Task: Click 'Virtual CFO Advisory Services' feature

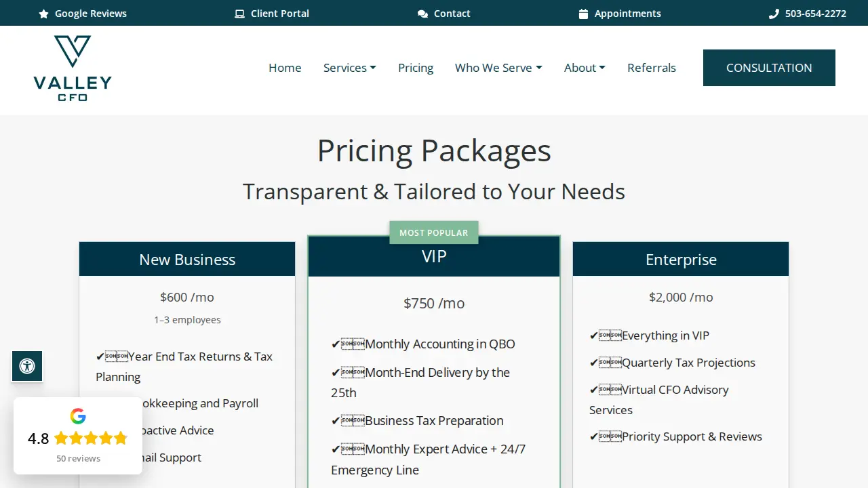Action: coord(659,400)
